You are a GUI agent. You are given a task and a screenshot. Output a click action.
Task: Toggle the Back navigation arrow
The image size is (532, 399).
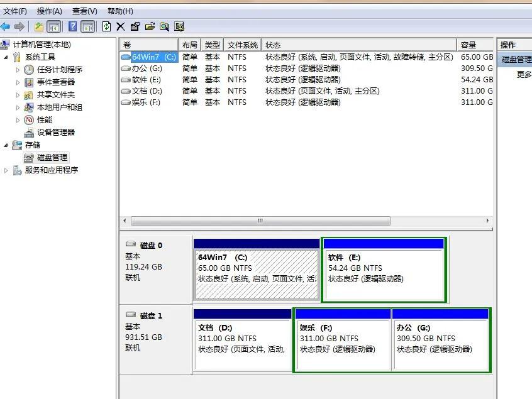(x=6, y=26)
